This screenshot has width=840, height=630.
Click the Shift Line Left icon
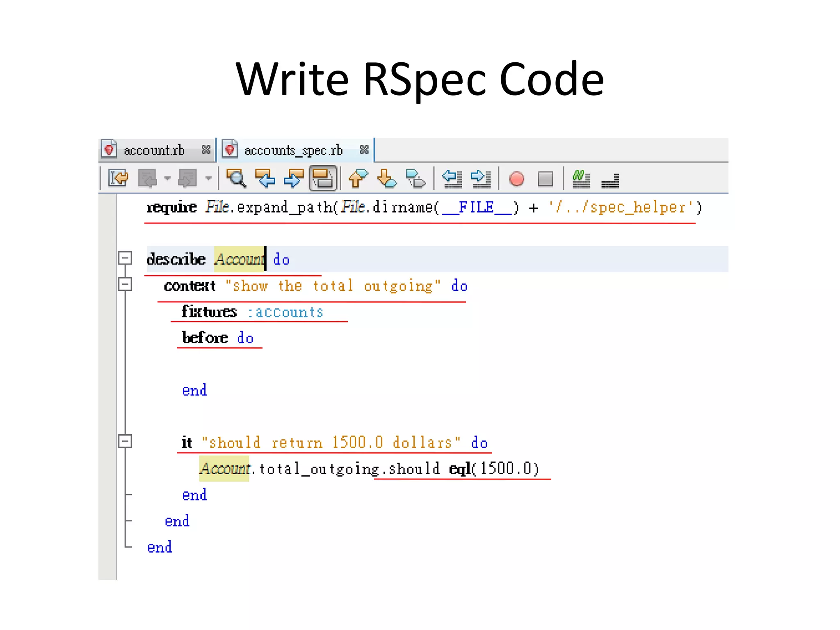pos(452,179)
